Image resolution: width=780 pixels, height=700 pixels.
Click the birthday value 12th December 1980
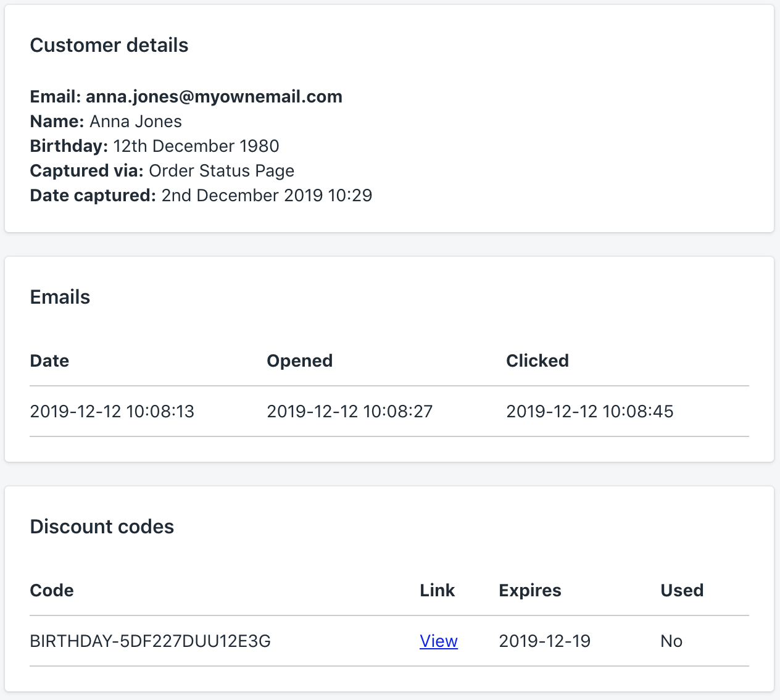click(x=196, y=146)
